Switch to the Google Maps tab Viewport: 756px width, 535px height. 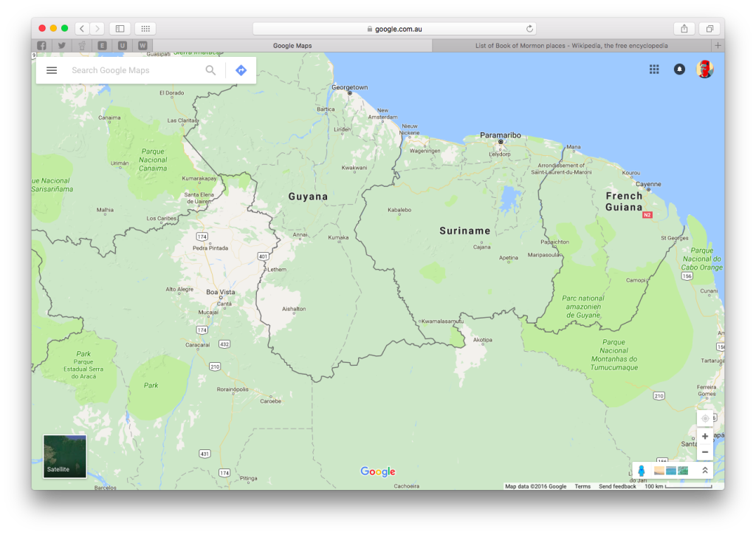[292, 46]
